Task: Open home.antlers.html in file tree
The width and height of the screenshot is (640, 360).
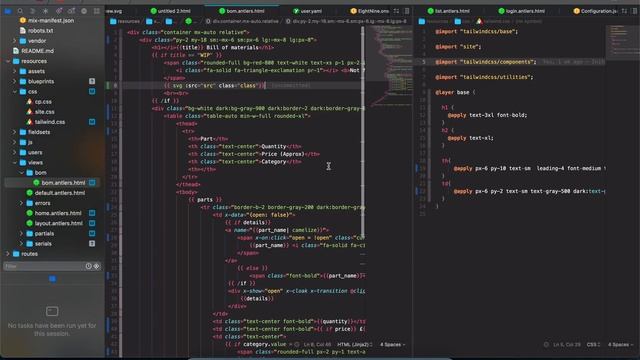Action: [54, 213]
